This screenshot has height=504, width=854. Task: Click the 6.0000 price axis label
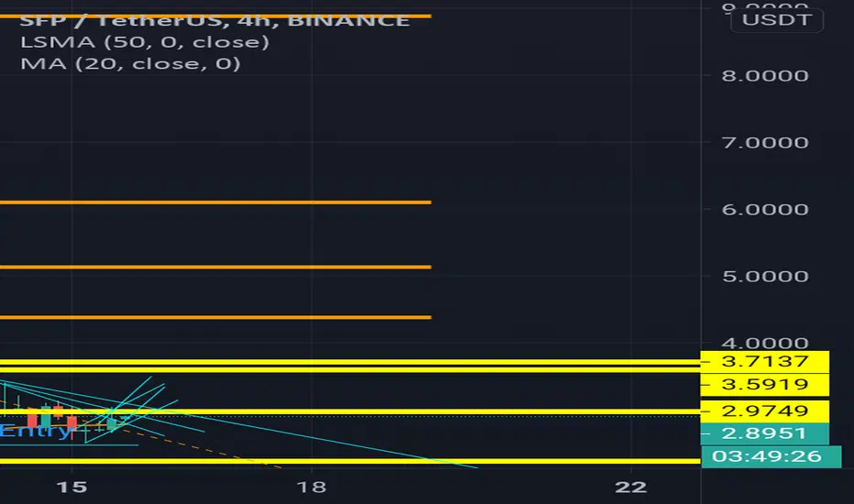[765, 209]
